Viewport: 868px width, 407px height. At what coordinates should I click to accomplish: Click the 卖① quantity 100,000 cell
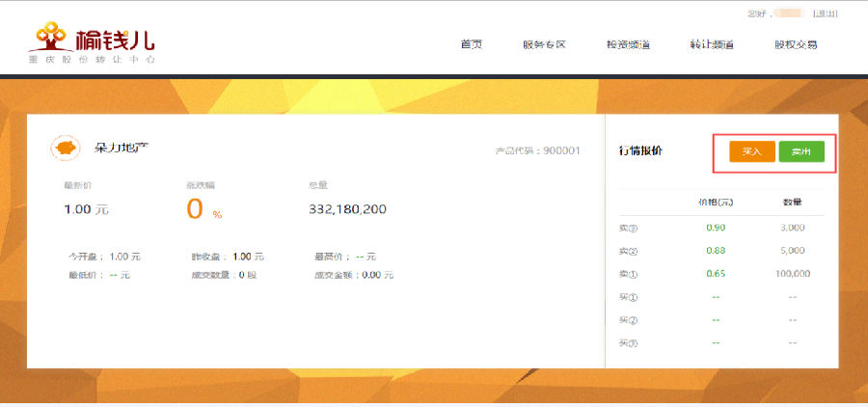[x=792, y=274]
